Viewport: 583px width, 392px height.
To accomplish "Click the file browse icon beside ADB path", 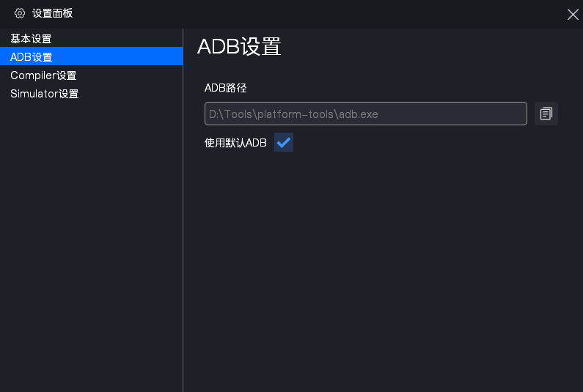I will [546, 114].
